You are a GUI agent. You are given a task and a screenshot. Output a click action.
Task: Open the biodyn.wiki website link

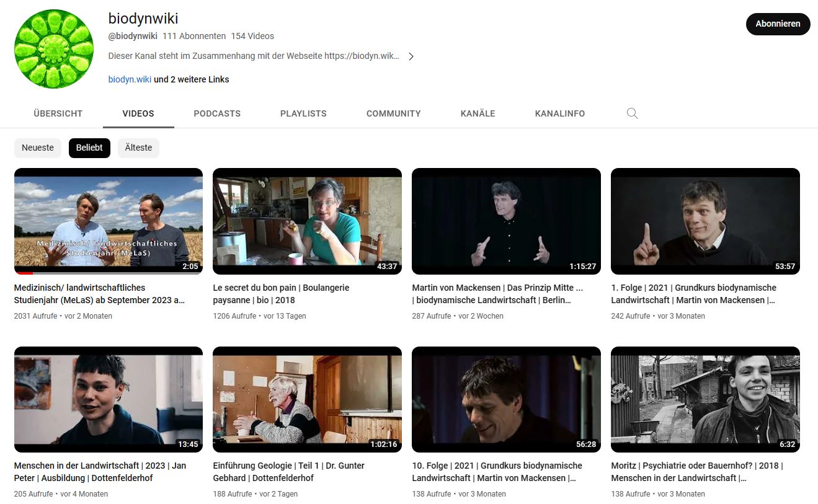pos(130,79)
